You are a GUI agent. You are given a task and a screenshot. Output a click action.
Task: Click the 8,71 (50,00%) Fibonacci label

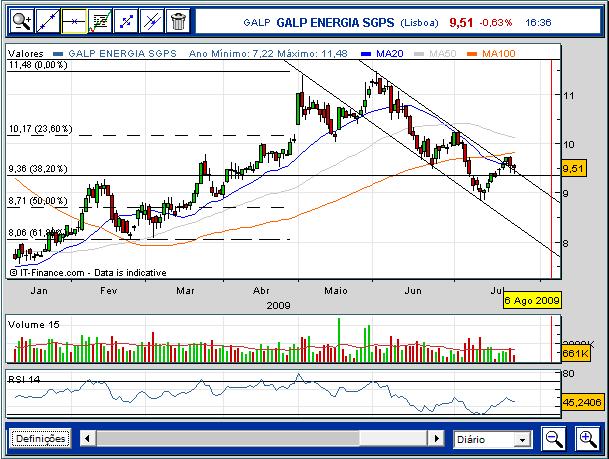click(x=38, y=201)
